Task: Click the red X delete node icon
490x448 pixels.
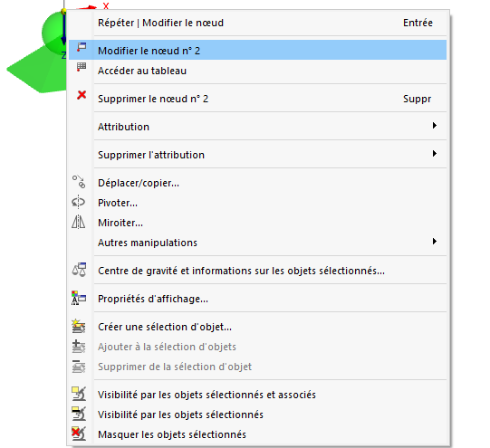Action: pyautogui.click(x=82, y=95)
